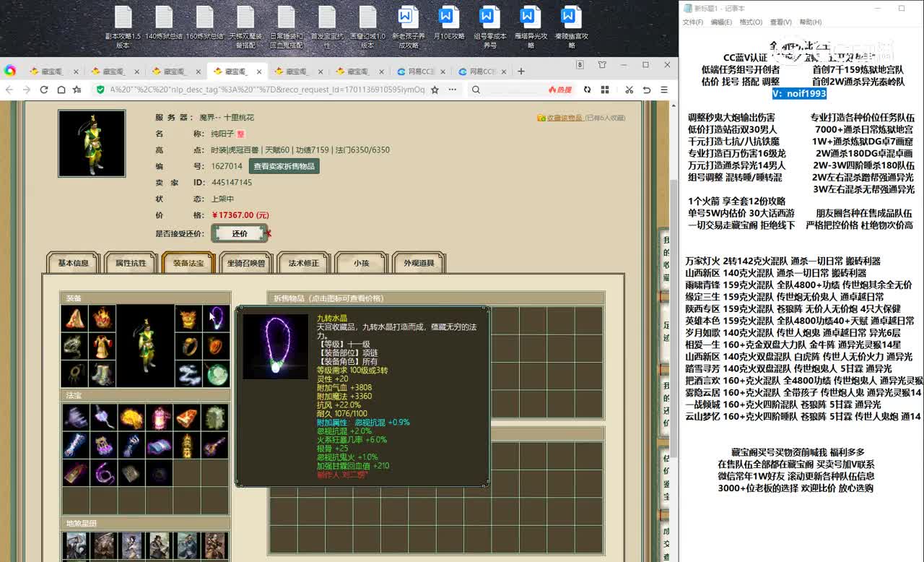
Task: Click the orange pumpkin-like equipment icon
Action: point(217,346)
